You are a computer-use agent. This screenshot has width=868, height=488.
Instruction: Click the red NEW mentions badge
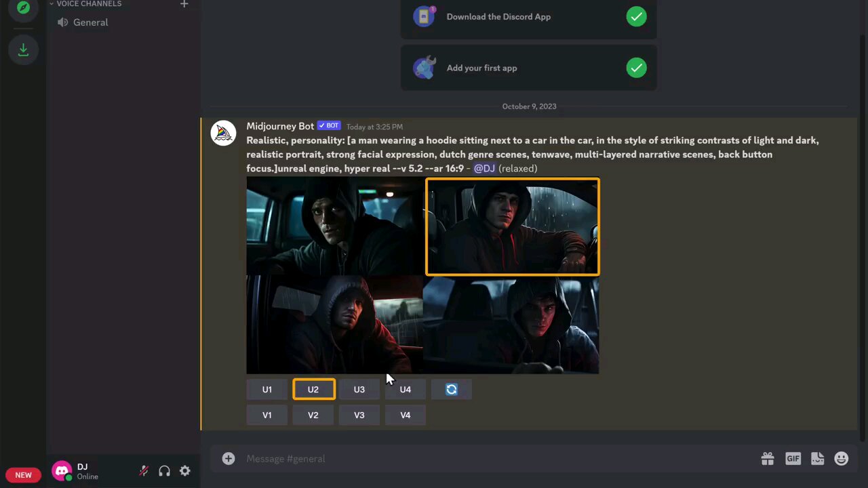point(24,475)
